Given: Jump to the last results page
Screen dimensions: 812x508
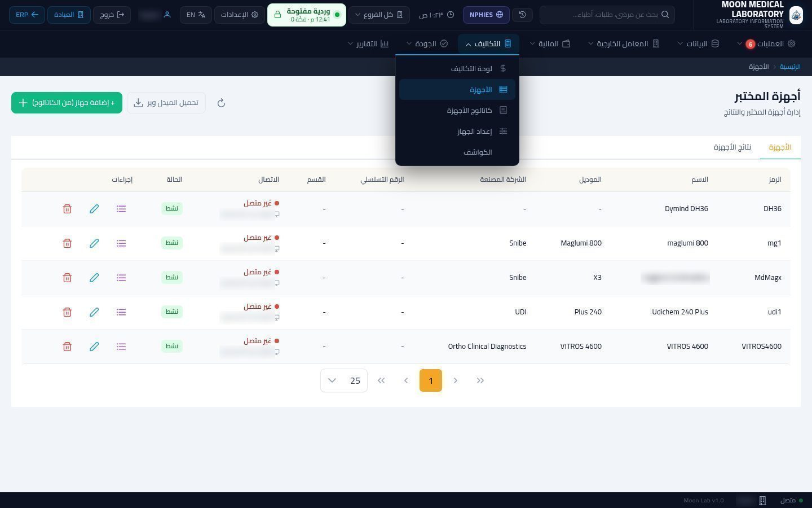Looking at the screenshot, I should [381, 380].
